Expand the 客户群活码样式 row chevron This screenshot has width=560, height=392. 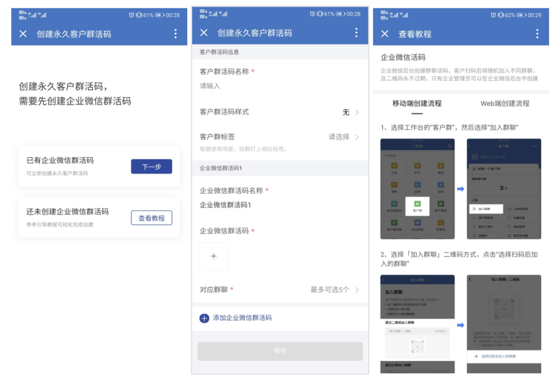point(357,113)
